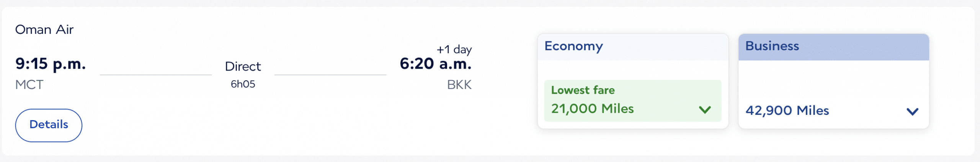Click the Lowest fare label text
This screenshot has width=980, height=162.
pyautogui.click(x=583, y=90)
